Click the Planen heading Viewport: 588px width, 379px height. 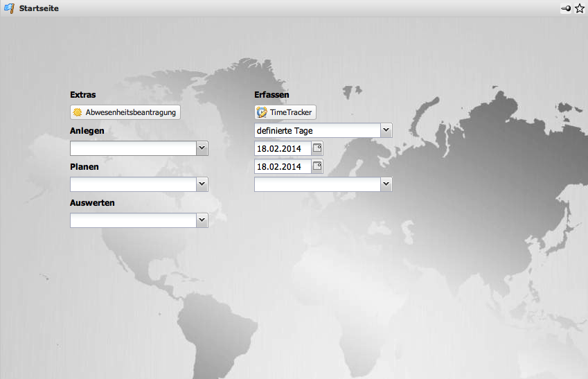(x=84, y=166)
